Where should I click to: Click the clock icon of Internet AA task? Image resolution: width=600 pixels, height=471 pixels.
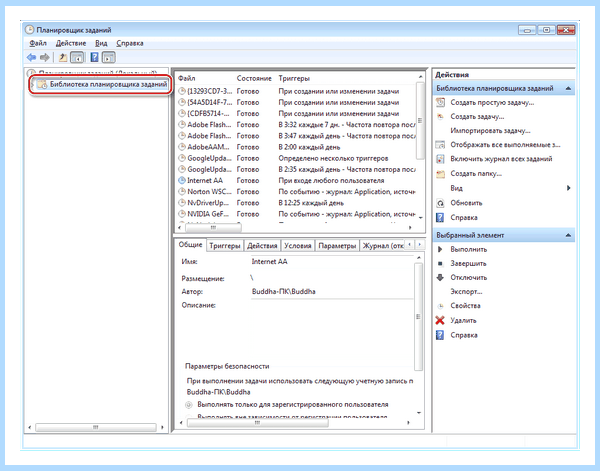pyautogui.click(x=182, y=181)
